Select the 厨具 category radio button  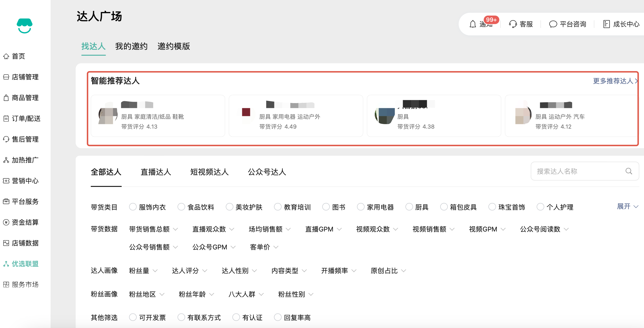(x=409, y=207)
